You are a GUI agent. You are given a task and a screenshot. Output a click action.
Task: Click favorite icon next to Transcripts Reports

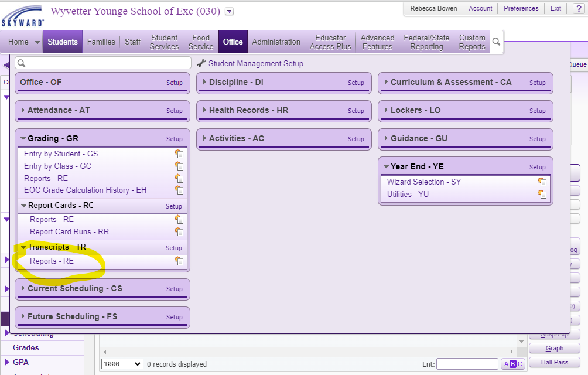[179, 261]
